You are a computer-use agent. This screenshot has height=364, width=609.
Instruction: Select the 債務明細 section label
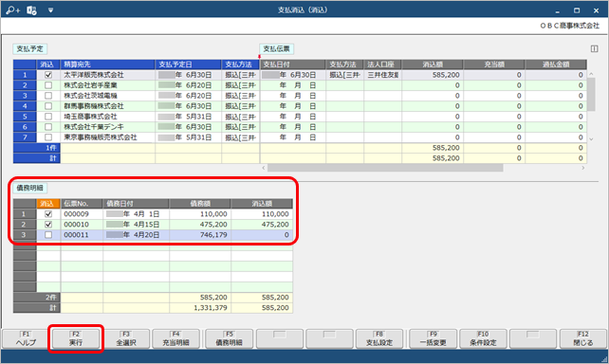[x=30, y=188]
